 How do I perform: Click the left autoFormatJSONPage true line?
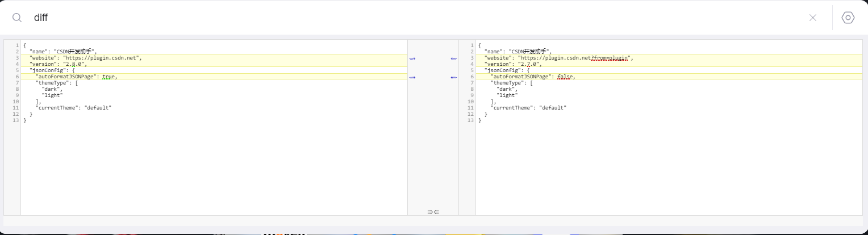76,77
